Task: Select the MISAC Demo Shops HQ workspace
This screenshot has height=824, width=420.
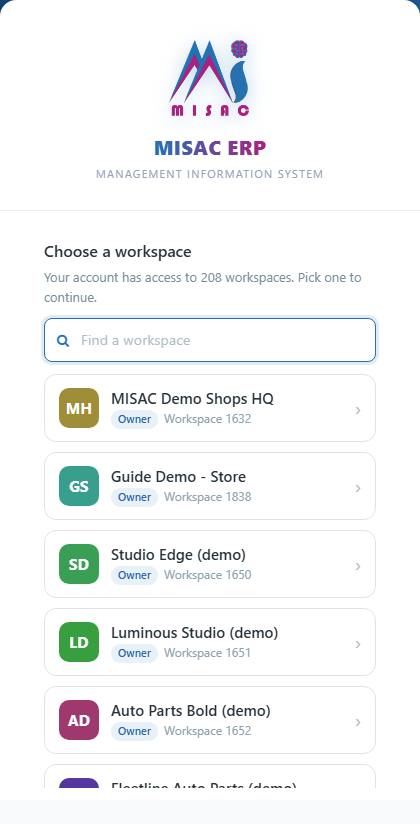Action: (210, 408)
